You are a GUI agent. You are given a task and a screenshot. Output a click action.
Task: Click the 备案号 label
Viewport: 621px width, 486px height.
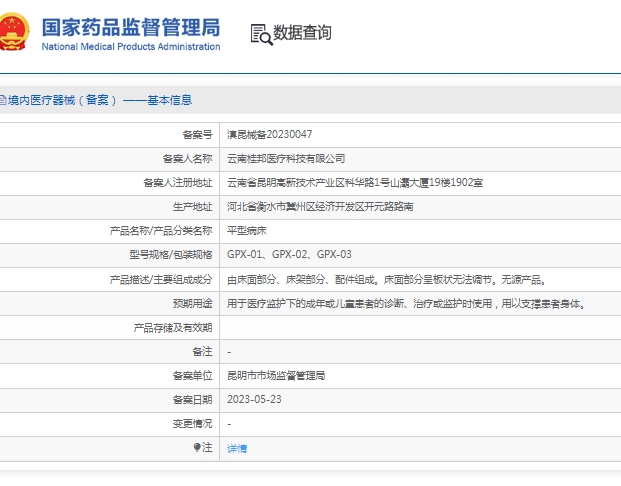(197, 135)
